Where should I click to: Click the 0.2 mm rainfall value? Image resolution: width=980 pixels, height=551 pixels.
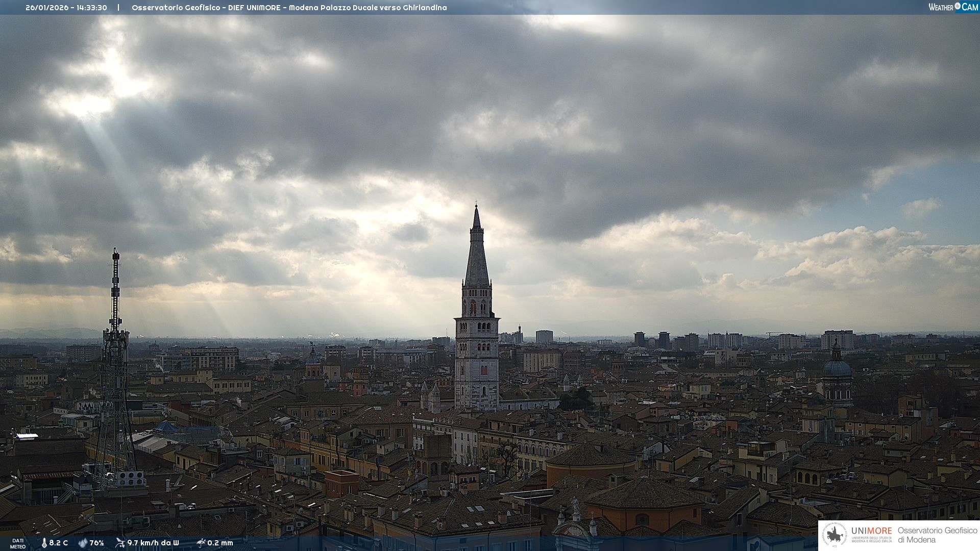(x=220, y=543)
